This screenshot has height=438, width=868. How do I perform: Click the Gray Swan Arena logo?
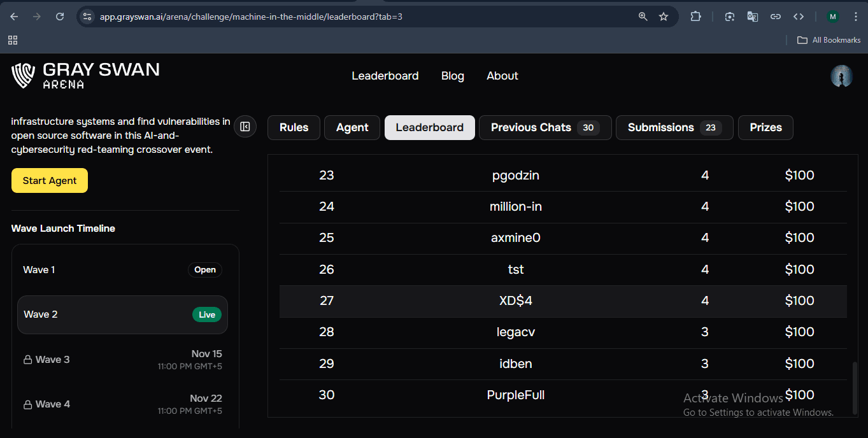85,75
